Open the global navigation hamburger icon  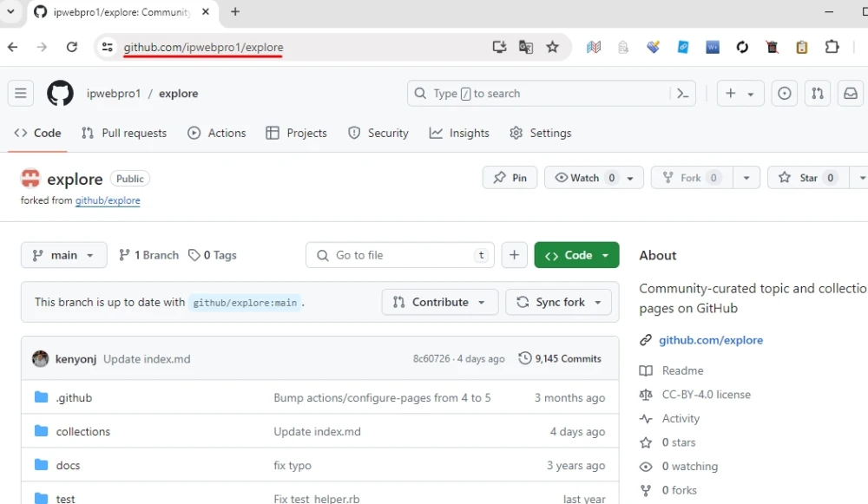click(x=21, y=93)
